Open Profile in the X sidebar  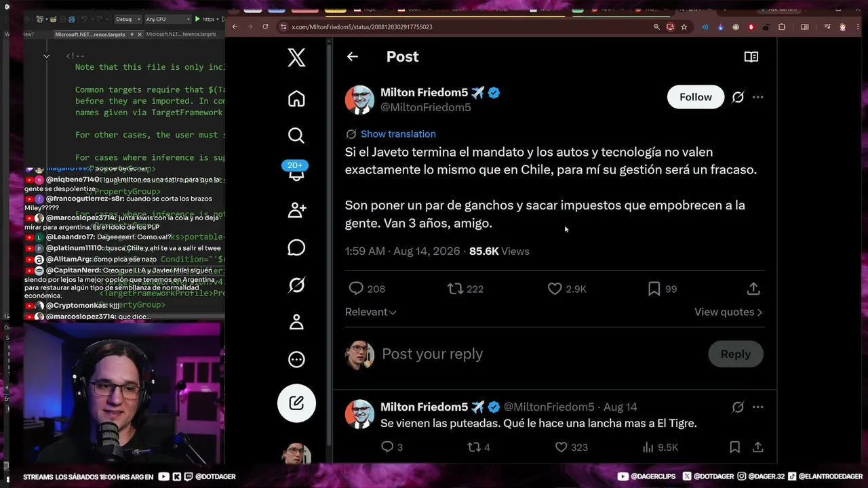click(296, 322)
